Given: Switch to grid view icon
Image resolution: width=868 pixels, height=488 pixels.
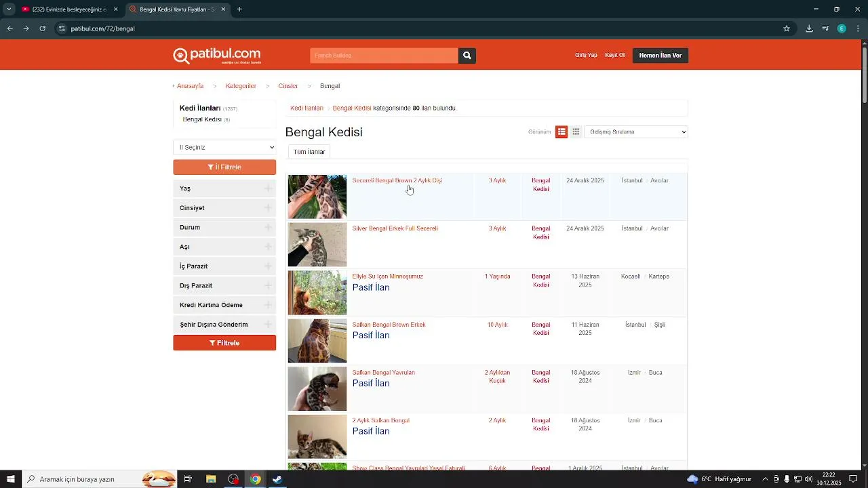Looking at the screenshot, I should coord(576,132).
